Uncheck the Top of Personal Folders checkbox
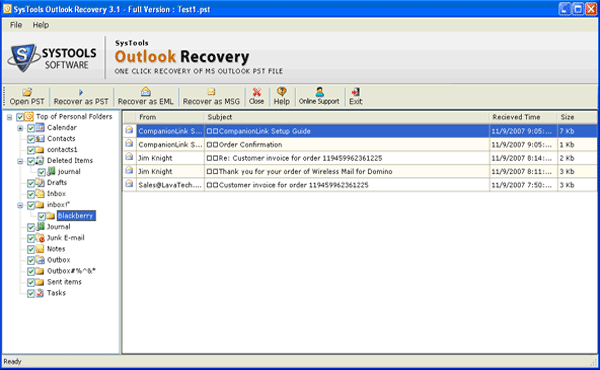 click(x=20, y=117)
